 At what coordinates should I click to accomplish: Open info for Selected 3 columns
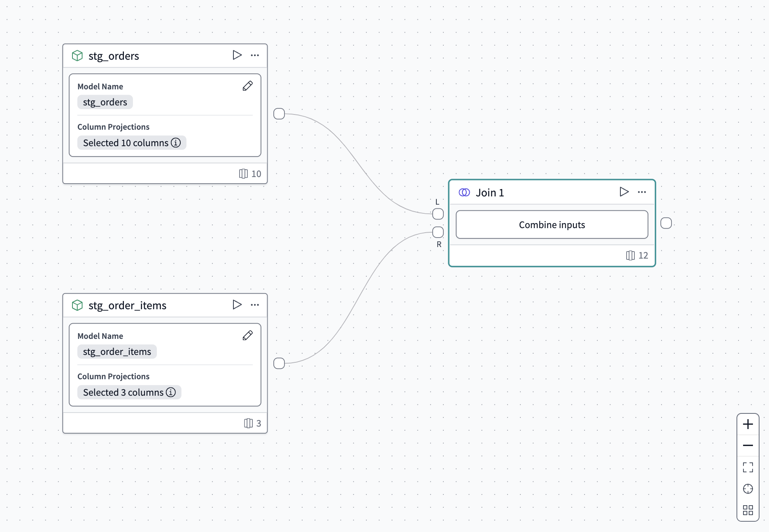(x=170, y=392)
